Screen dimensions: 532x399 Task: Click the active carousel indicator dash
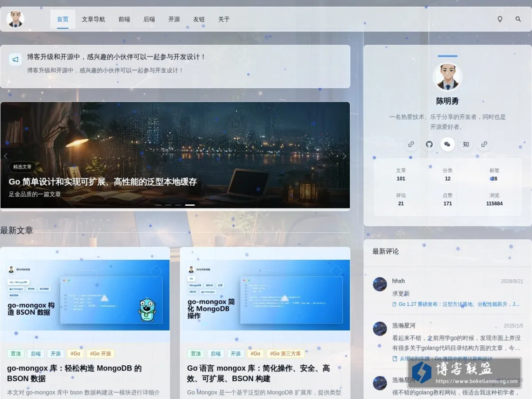point(190,205)
